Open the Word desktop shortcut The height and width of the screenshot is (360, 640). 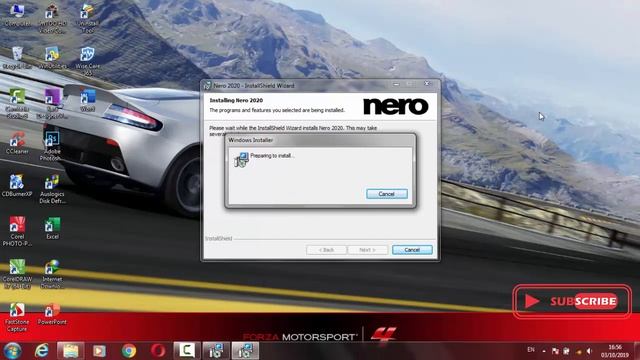(x=87, y=100)
